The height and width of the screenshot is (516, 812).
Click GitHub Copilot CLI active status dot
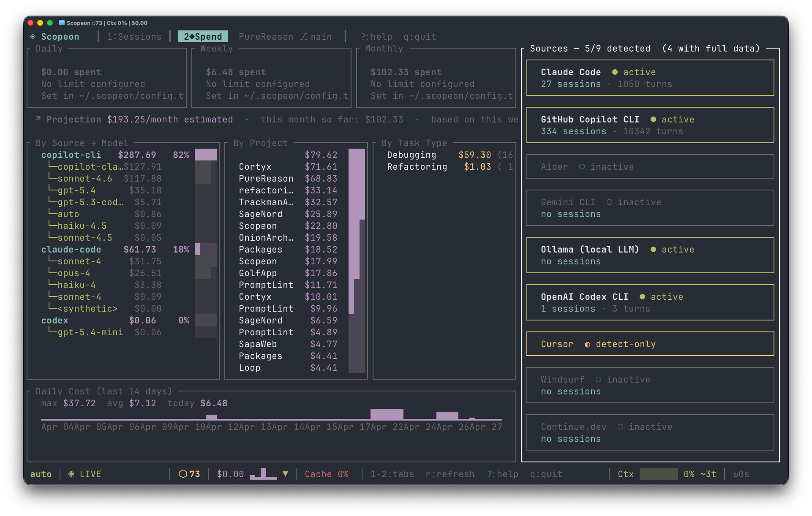(x=653, y=119)
